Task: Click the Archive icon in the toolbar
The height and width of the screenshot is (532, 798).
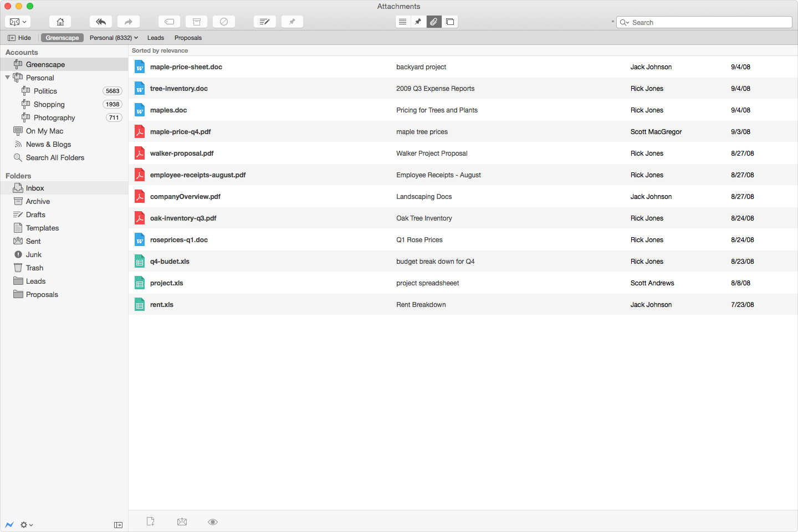Action: pos(196,22)
